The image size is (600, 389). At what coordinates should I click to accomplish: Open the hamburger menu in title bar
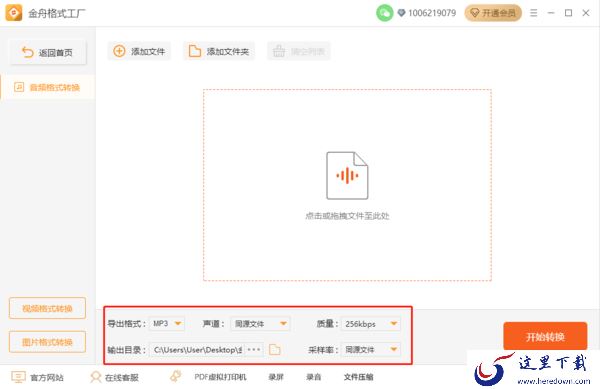coord(533,13)
